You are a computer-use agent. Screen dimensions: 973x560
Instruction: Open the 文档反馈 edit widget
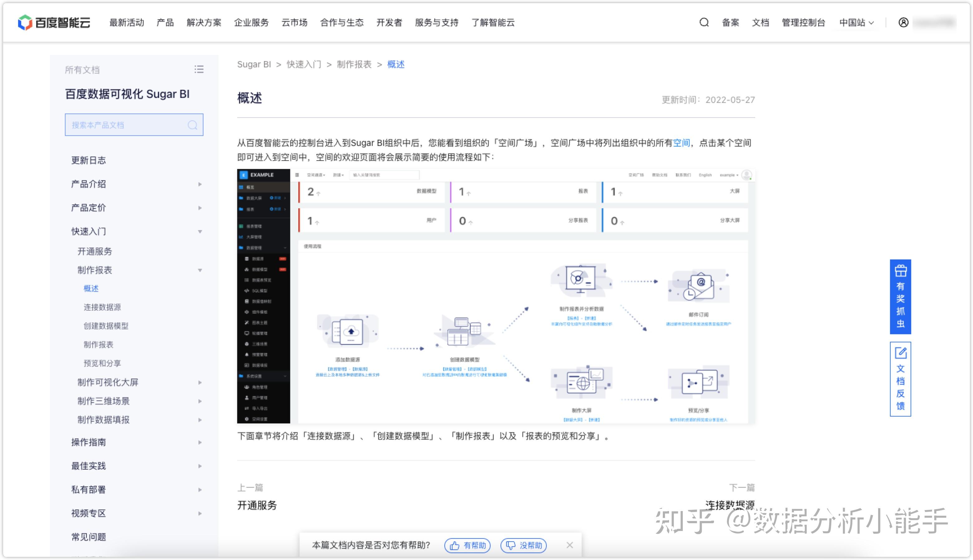tap(900, 379)
